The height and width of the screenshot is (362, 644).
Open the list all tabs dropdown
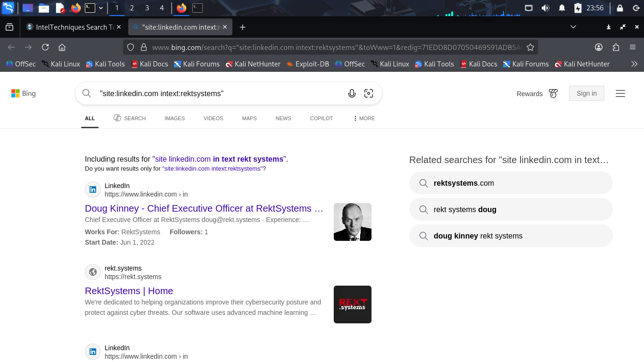pyautogui.click(x=573, y=27)
